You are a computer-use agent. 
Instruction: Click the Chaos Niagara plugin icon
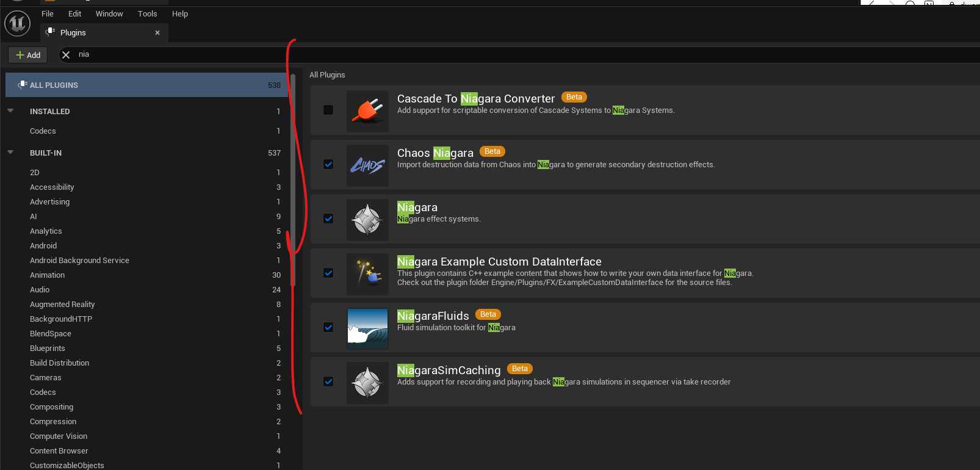(x=367, y=165)
